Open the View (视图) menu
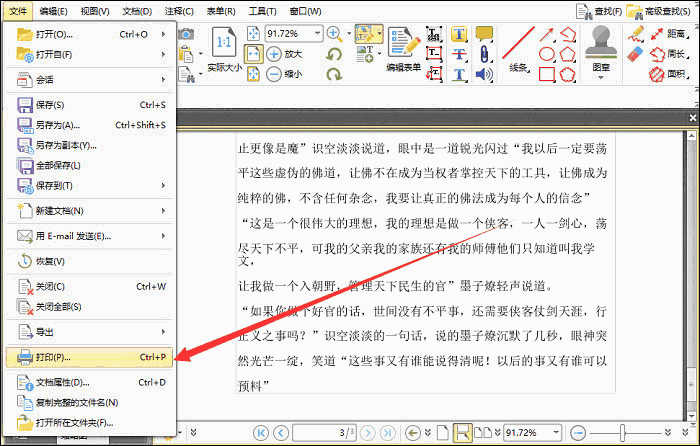 [x=95, y=11]
